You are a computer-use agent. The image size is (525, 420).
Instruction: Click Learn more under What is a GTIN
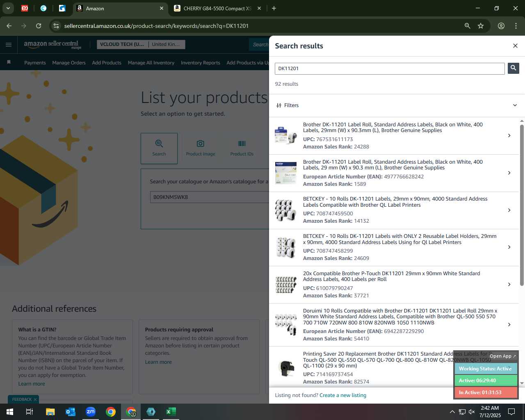click(x=32, y=383)
